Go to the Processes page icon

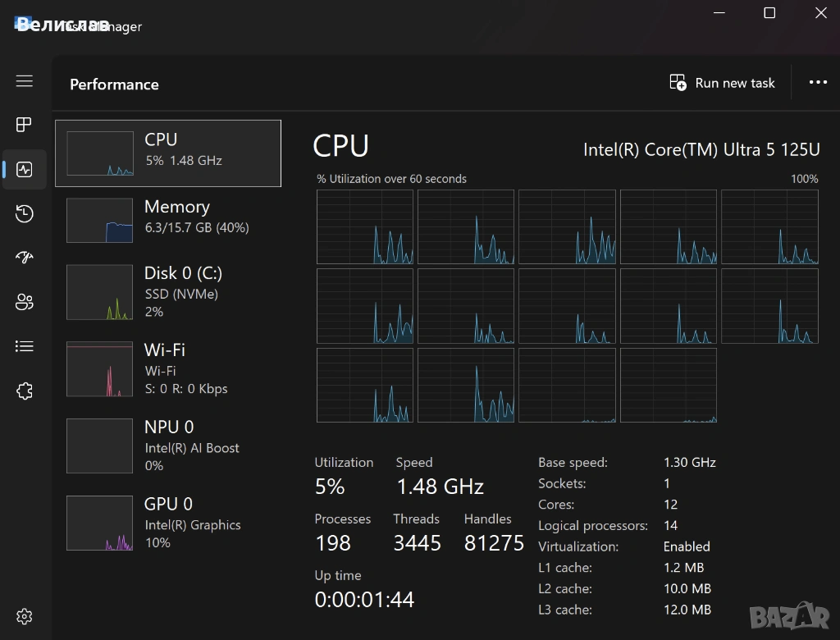tap(25, 125)
